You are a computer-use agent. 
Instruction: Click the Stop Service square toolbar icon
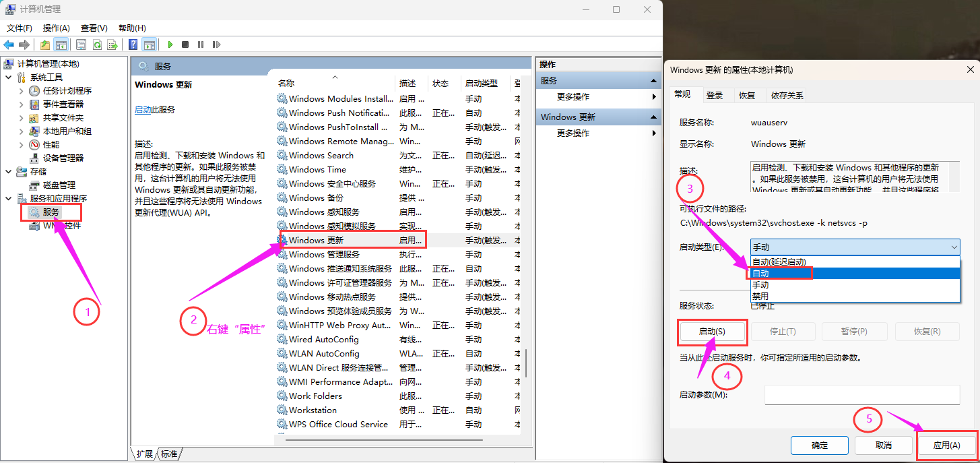pyautogui.click(x=185, y=44)
